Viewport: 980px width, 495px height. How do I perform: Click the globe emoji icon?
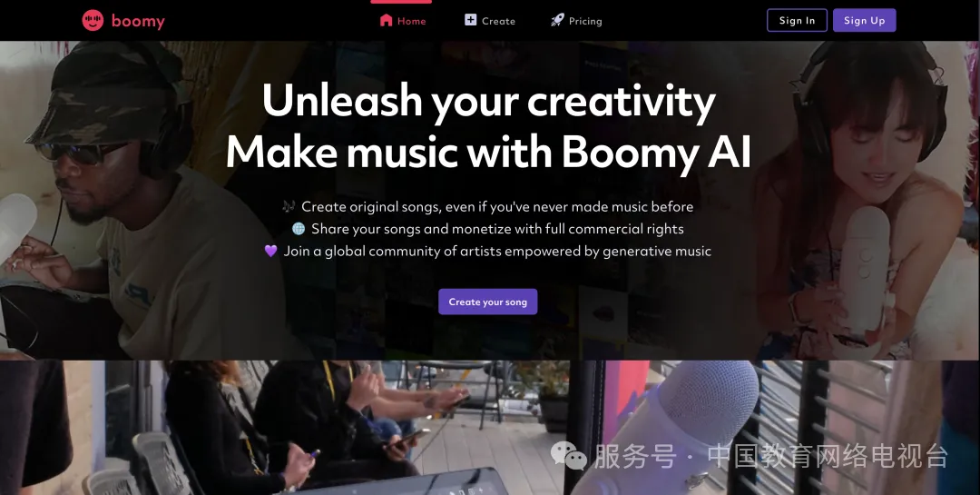(x=299, y=228)
